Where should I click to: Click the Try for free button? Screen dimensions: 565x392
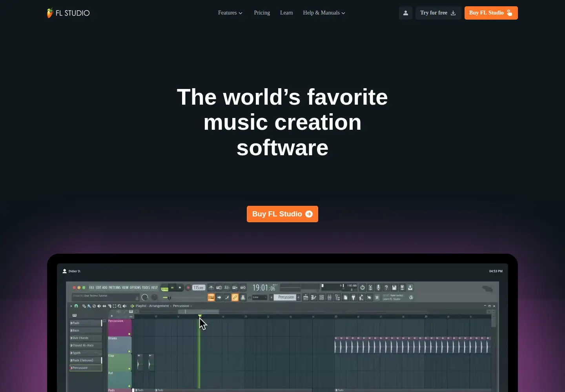pyautogui.click(x=438, y=13)
